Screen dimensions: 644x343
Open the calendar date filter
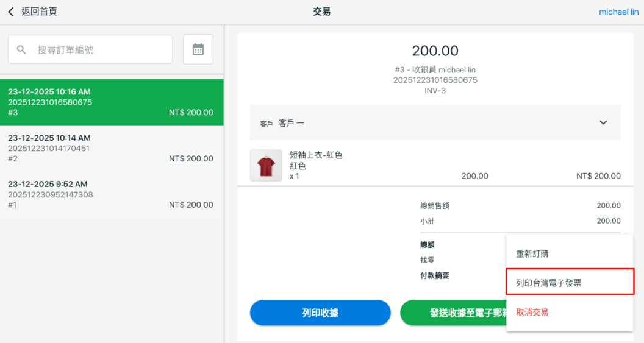pyautogui.click(x=198, y=49)
